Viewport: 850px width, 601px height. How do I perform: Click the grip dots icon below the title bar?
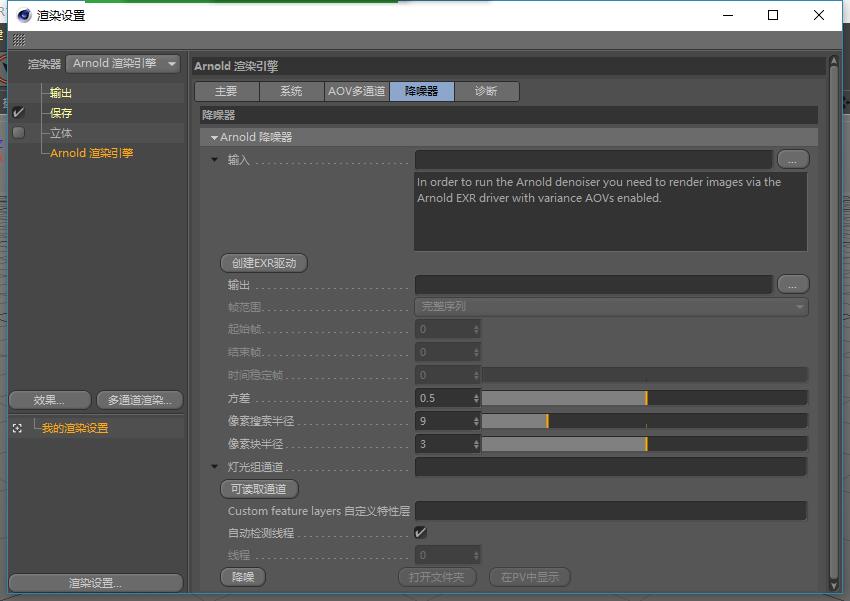(19, 40)
